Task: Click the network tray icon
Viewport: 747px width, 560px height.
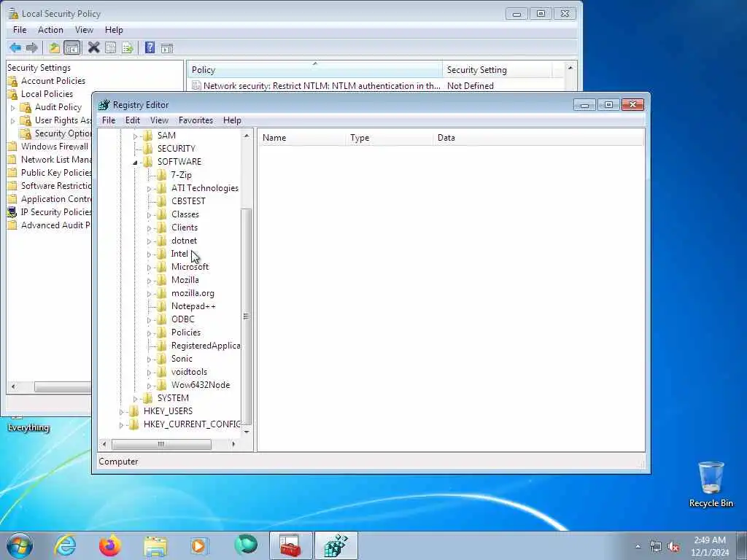Action: [x=656, y=547]
